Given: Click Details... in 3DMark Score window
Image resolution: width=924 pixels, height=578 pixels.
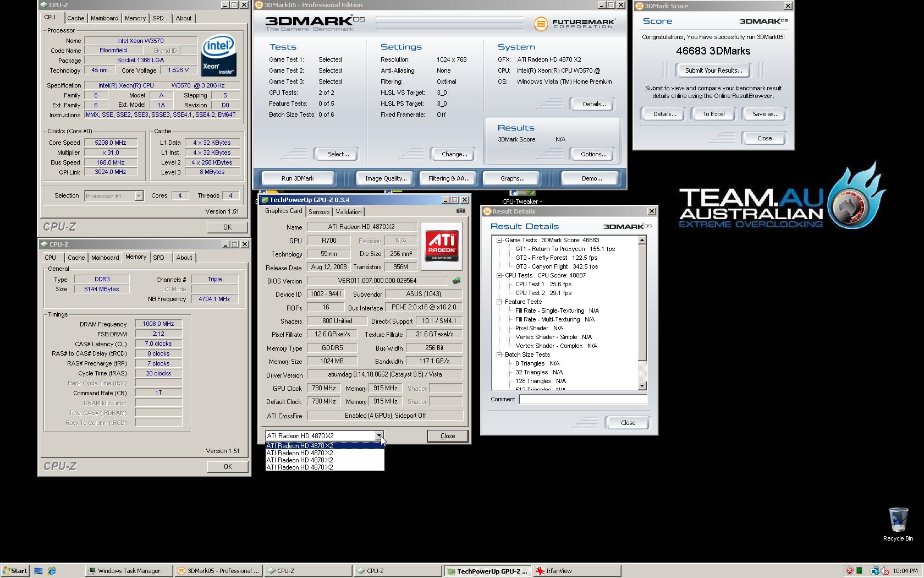Looking at the screenshot, I should (x=664, y=114).
